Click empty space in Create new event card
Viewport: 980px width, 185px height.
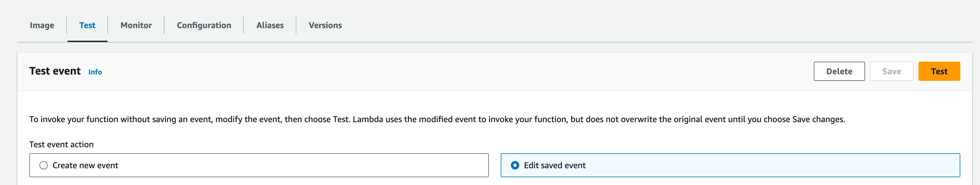tap(304, 165)
